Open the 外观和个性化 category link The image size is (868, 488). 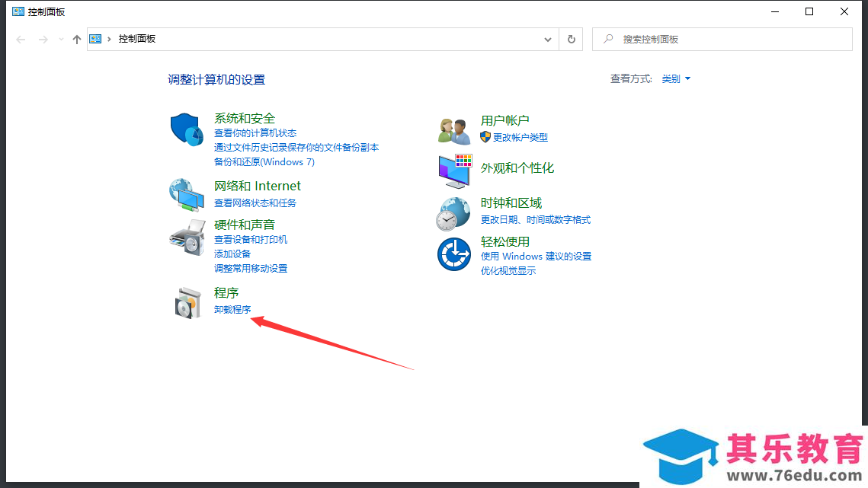[x=517, y=168]
